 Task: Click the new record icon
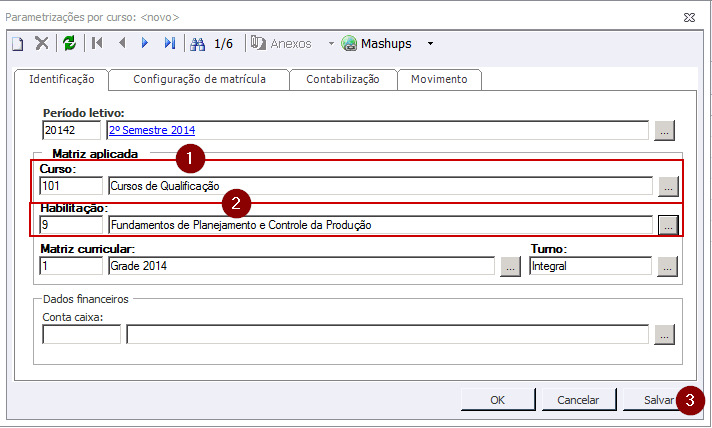(17, 43)
